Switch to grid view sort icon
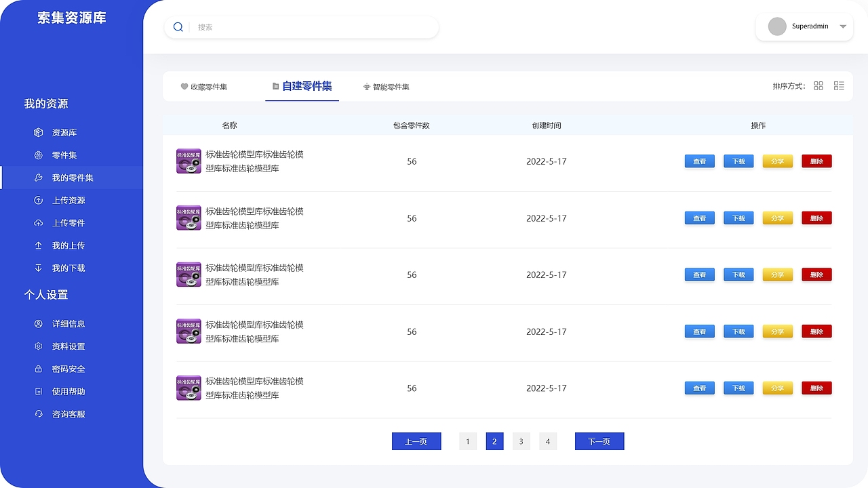868x488 pixels. [818, 86]
